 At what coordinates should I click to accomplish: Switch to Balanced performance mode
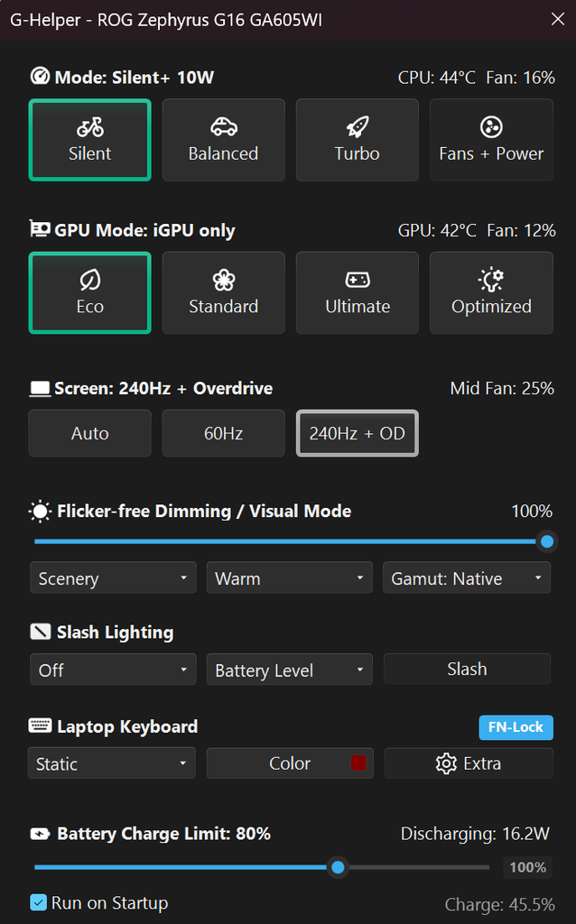223,140
